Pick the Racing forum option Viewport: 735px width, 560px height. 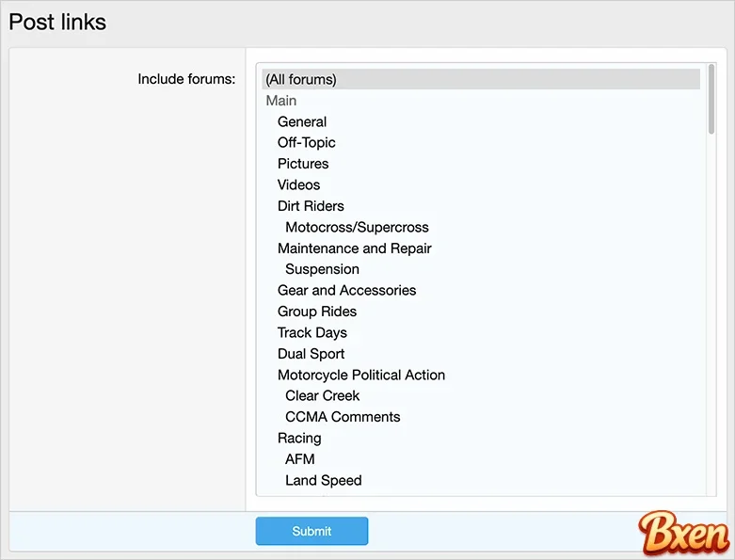[299, 438]
